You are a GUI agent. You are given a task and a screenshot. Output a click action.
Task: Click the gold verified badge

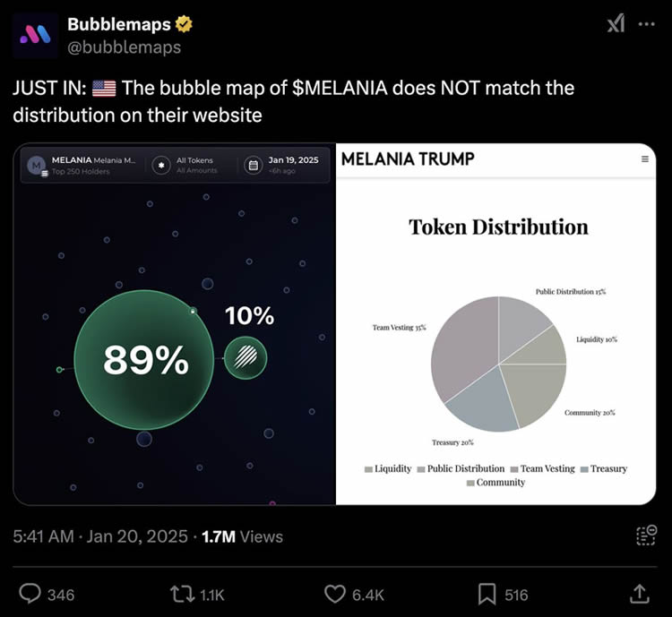(x=184, y=24)
